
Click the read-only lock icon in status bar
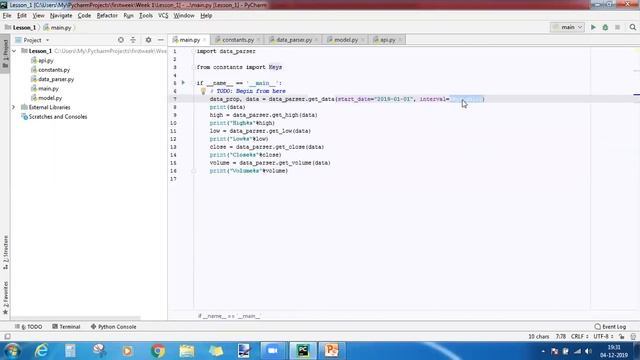622,337
